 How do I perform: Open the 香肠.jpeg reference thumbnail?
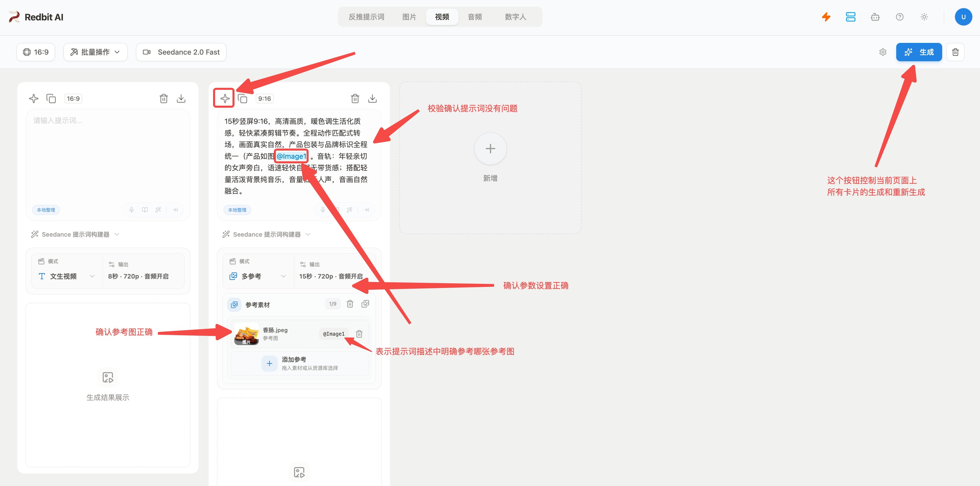(247, 334)
